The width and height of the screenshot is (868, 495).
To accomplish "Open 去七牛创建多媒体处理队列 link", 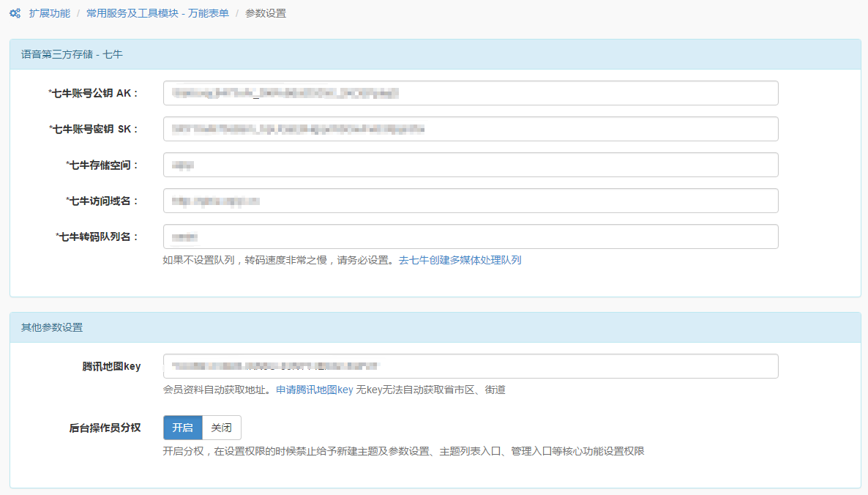I will pyautogui.click(x=460, y=260).
